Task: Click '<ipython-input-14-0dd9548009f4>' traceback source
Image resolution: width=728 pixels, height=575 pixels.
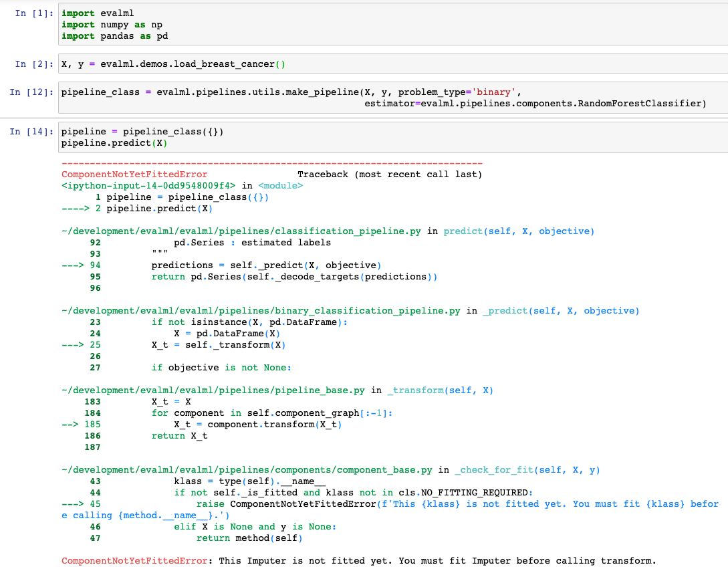Action: tap(148, 186)
